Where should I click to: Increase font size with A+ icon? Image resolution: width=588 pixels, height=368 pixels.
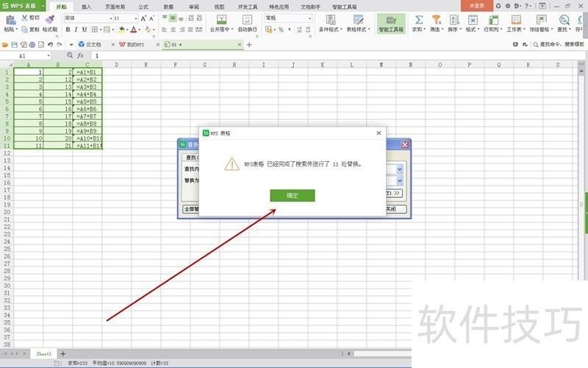pyautogui.click(x=143, y=18)
